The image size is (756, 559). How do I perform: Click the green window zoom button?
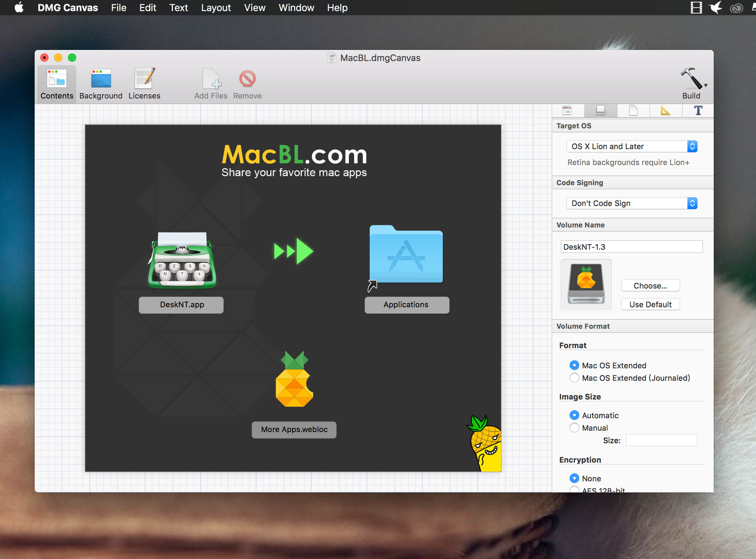(72, 58)
